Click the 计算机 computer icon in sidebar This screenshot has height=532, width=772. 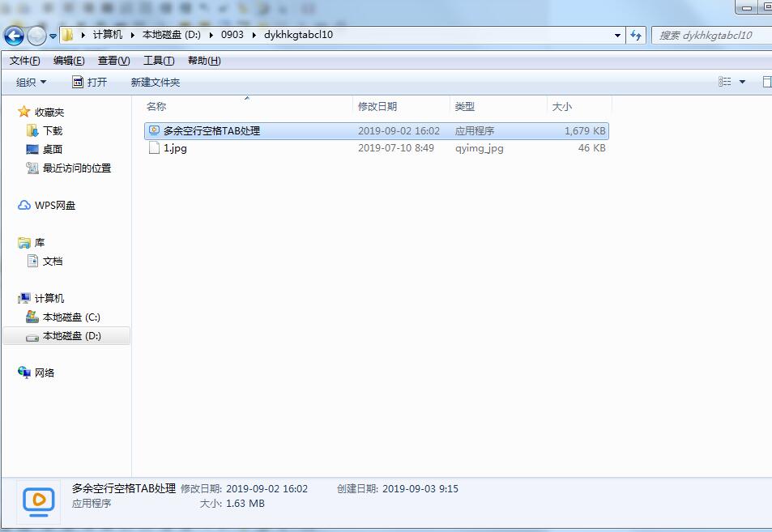[24, 298]
